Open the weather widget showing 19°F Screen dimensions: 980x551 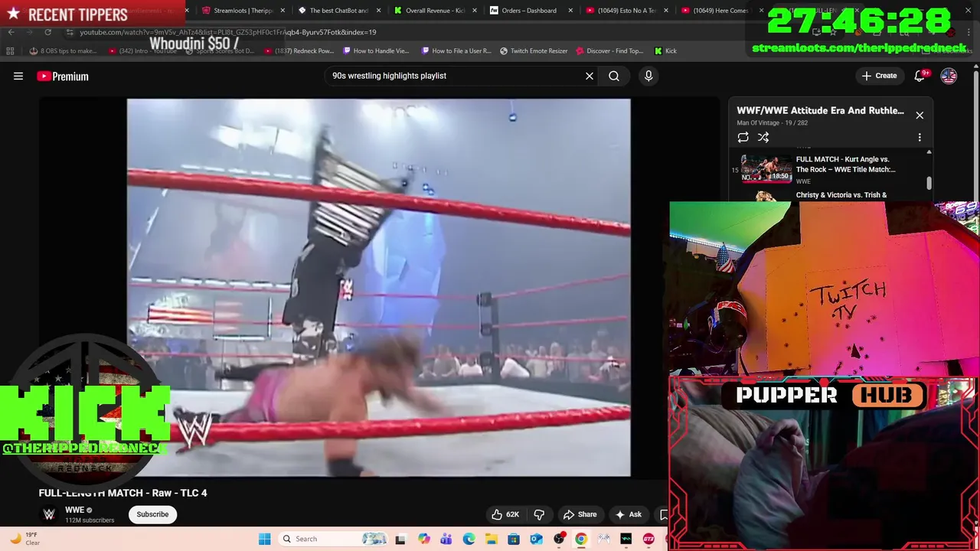point(24,539)
